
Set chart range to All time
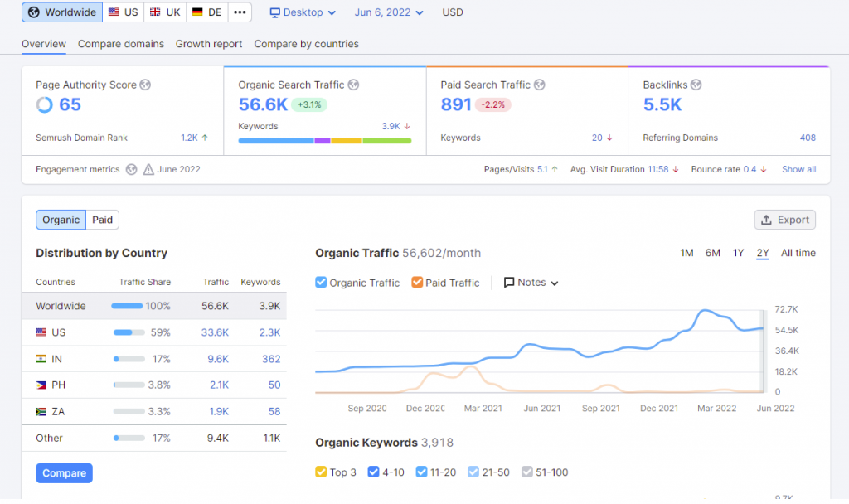tap(798, 253)
